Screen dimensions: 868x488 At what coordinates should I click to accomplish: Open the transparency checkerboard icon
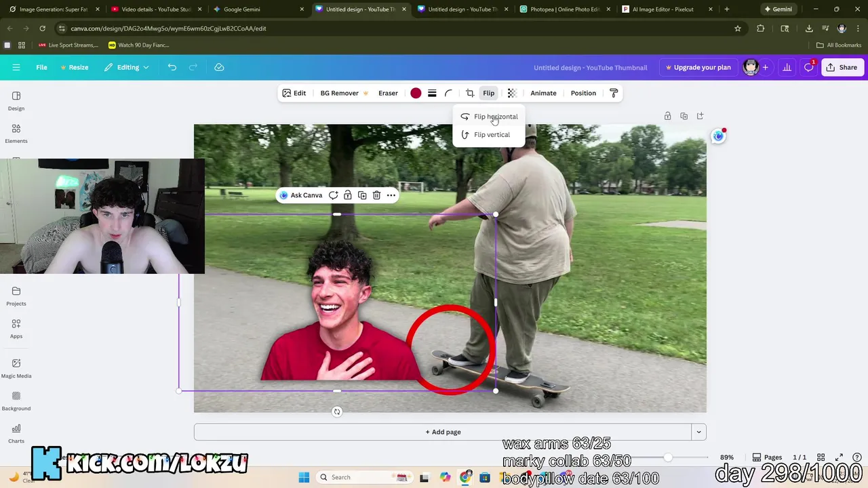coord(512,93)
